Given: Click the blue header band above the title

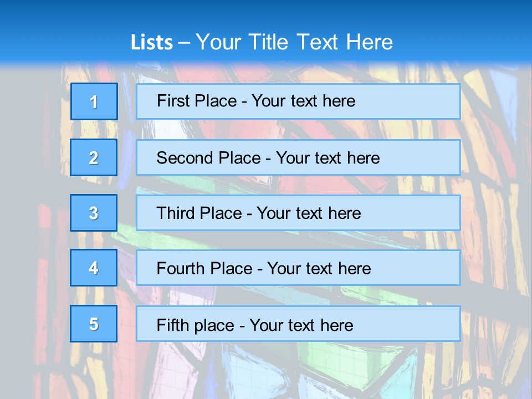Looking at the screenshot, I should pos(266,12).
